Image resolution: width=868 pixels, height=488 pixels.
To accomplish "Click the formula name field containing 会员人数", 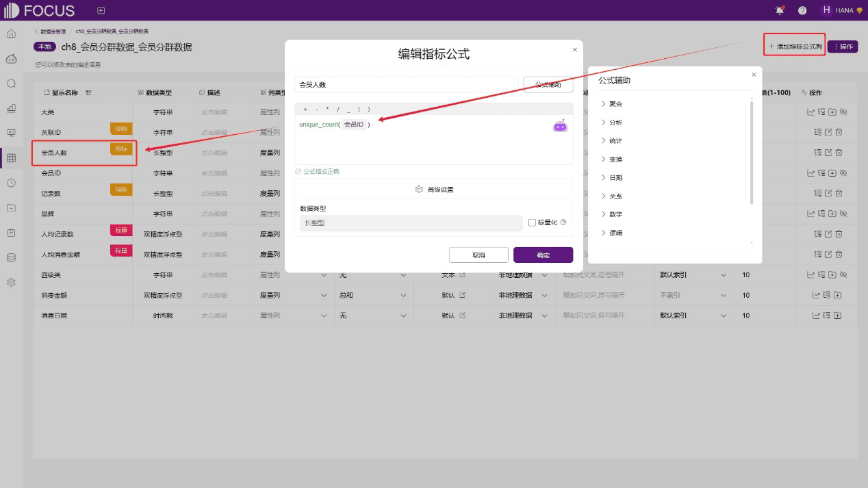I will [x=406, y=85].
